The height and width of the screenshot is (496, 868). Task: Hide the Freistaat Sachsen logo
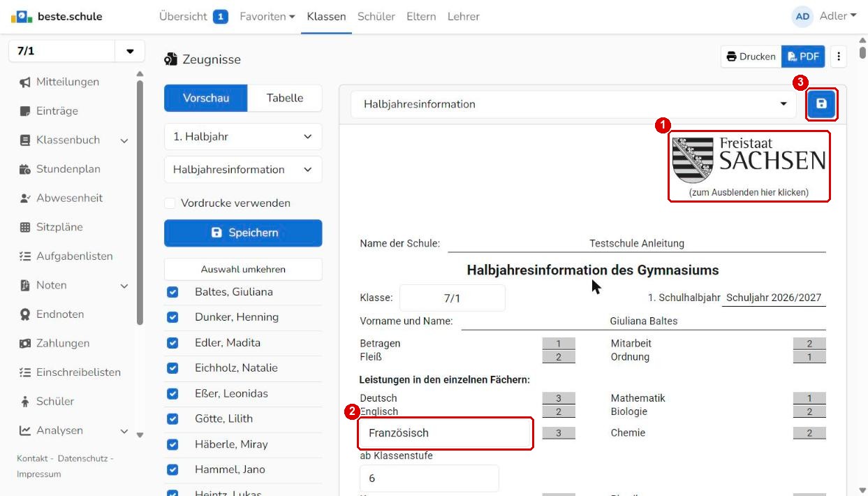(749, 166)
